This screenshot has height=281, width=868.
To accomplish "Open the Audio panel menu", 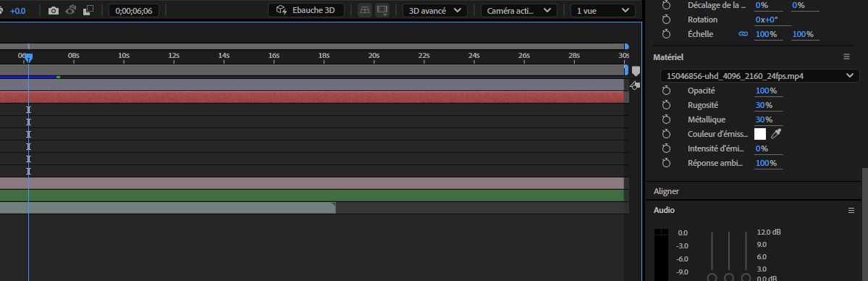I will 851,210.
